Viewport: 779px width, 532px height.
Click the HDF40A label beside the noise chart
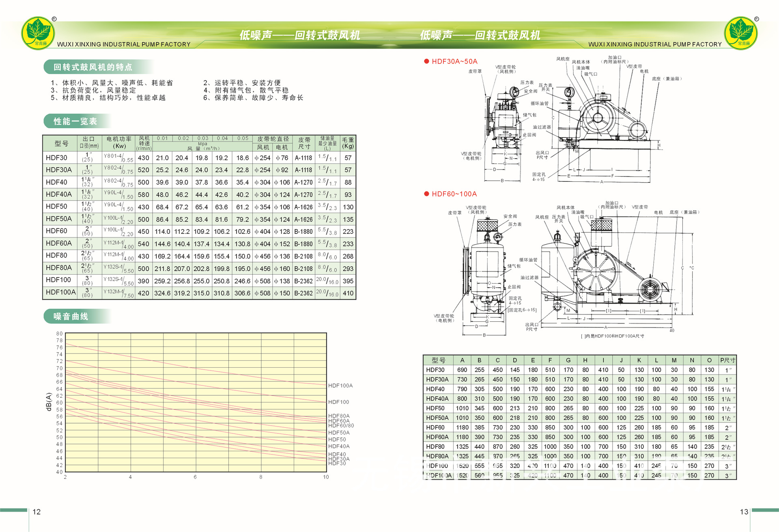(x=339, y=446)
